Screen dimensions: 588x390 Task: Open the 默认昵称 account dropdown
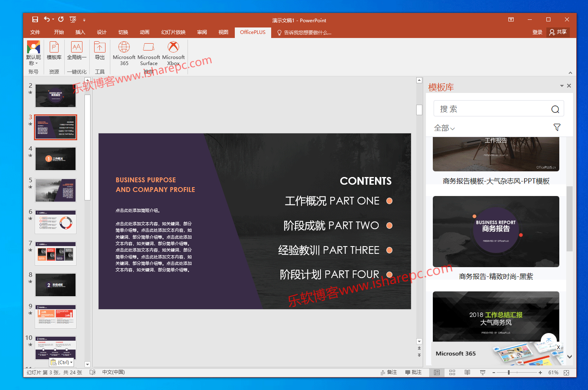click(34, 53)
